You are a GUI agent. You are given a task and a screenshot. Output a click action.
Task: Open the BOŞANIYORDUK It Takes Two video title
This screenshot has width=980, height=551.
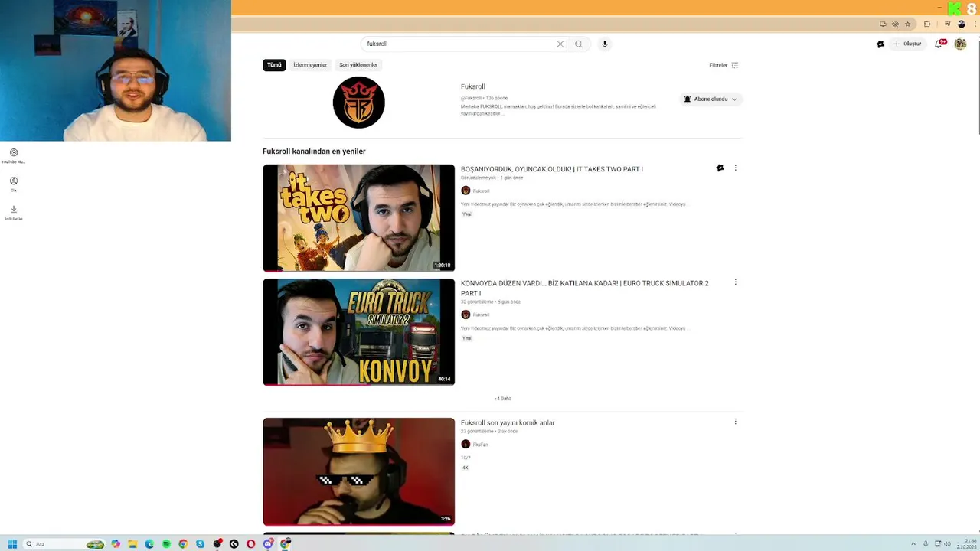coord(552,169)
